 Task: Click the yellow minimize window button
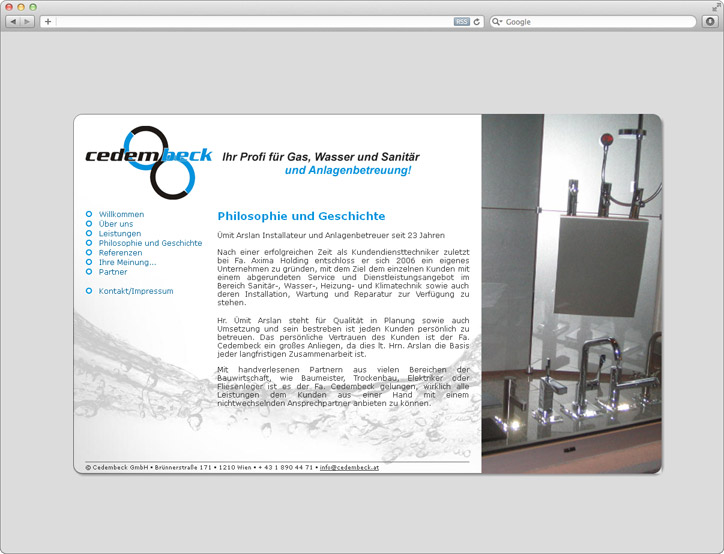(21, 7)
